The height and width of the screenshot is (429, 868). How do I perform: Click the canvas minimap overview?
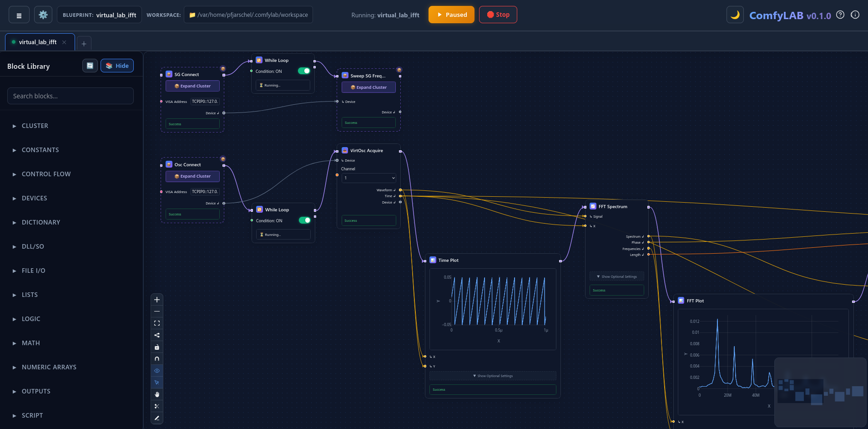[x=820, y=392]
